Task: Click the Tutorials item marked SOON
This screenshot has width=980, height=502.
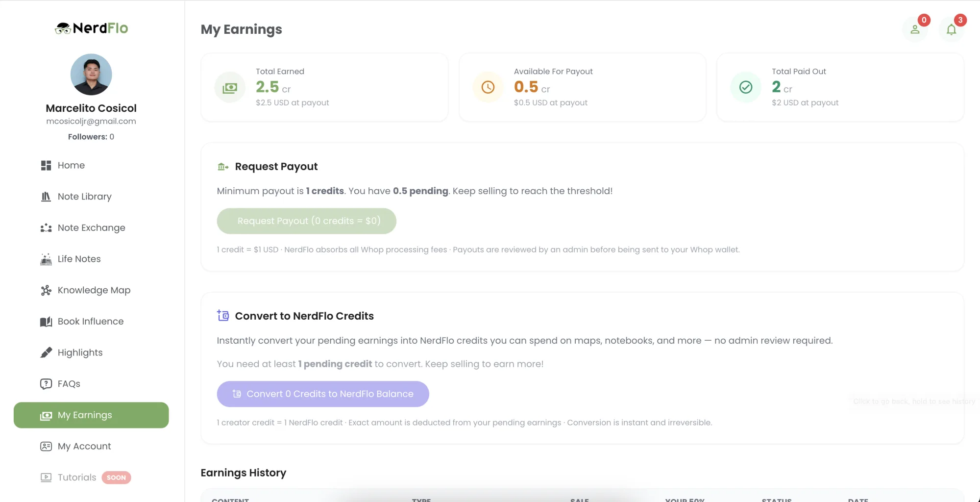Action: (x=91, y=477)
